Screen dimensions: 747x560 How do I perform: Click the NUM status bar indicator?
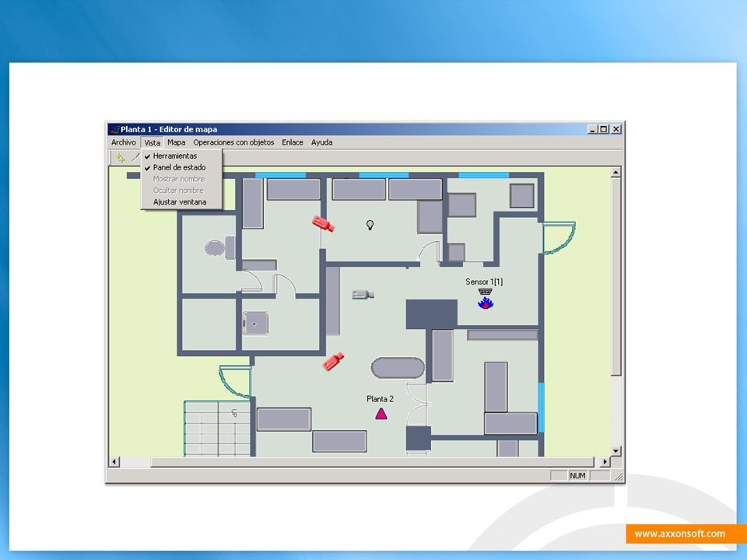[x=577, y=476]
